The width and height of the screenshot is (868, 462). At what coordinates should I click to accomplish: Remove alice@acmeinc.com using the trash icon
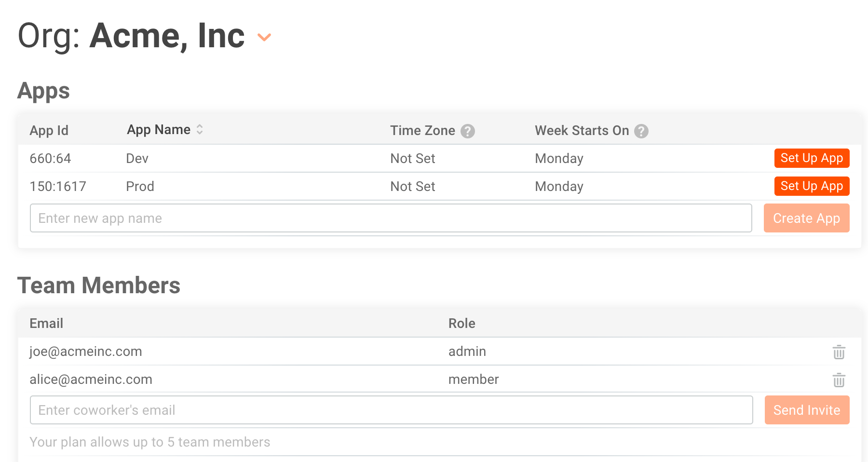point(839,380)
